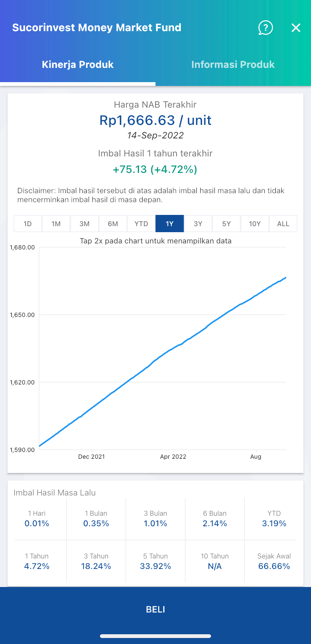Screen dimensions: 311x644
Task: Tap the Disclaimer paragraph text
Action: pyautogui.click(x=151, y=195)
